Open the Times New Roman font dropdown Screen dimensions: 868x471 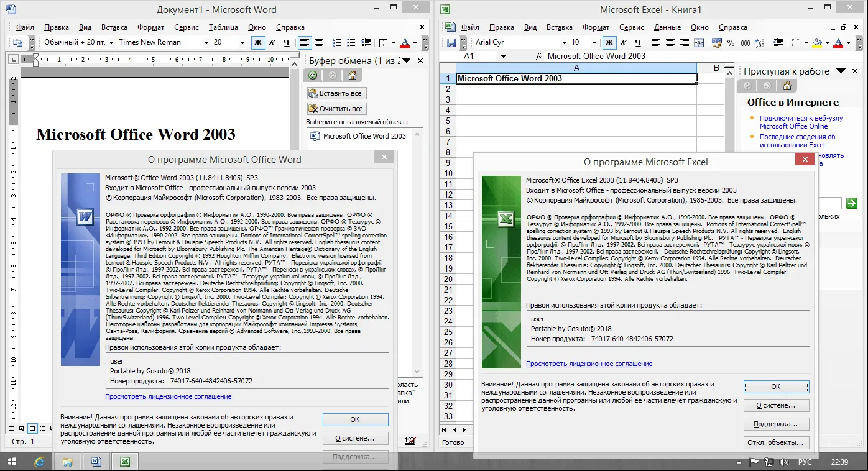[206, 43]
